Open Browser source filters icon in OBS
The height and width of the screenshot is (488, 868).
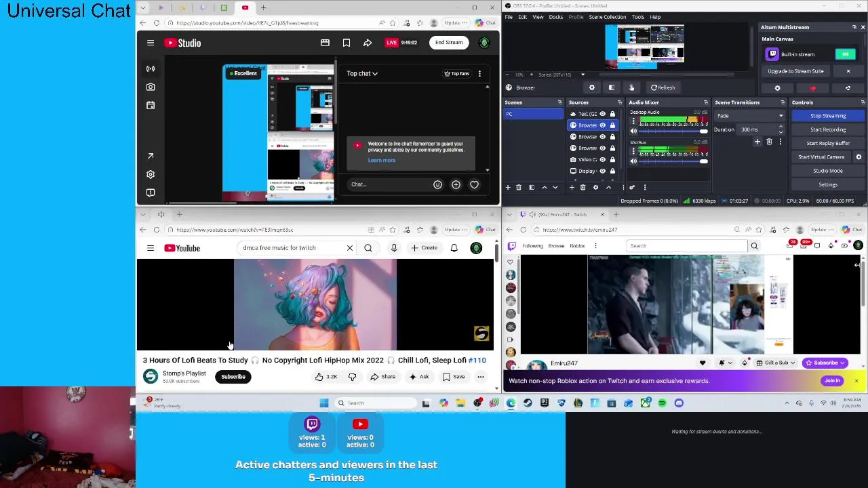(611, 87)
